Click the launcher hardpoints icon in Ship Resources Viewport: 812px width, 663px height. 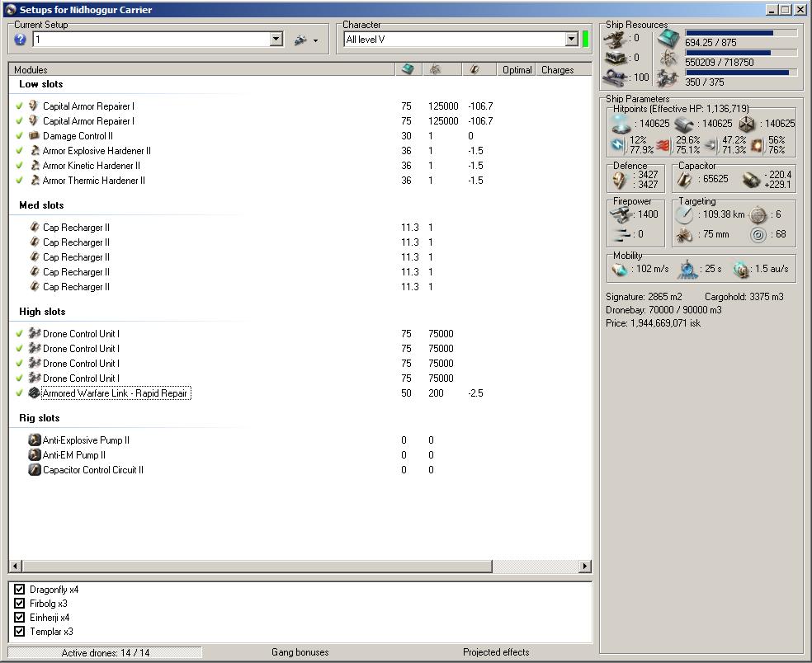(615, 58)
